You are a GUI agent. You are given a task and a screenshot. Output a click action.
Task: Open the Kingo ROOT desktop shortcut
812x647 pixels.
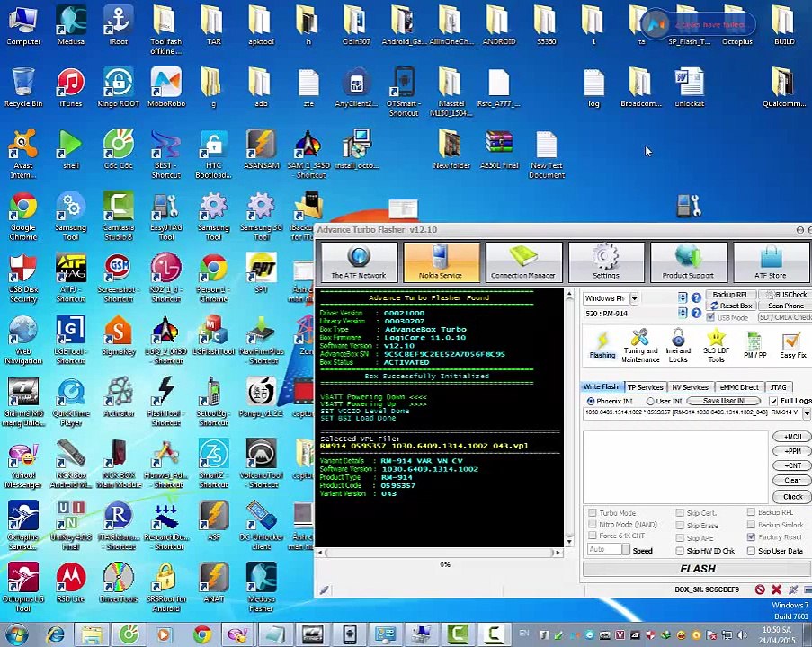coord(119,87)
